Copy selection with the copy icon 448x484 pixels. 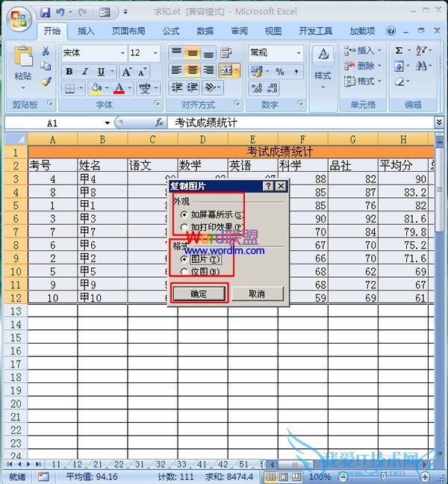(46, 66)
